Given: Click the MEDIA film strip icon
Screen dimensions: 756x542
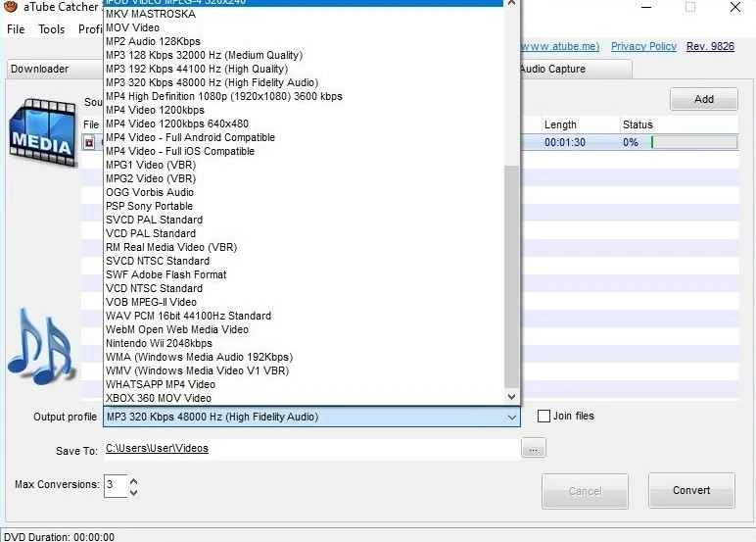Looking at the screenshot, I should click(x=42, y=132).
